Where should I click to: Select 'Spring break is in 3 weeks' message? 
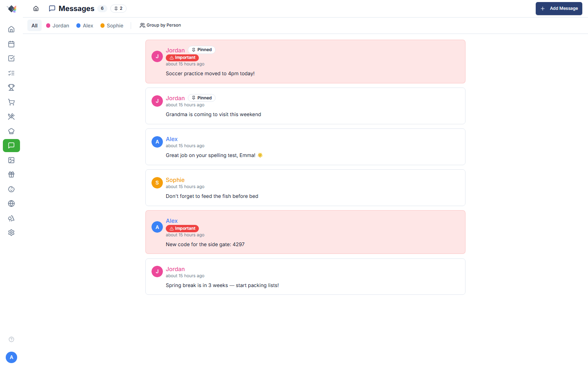click(222, 285)
